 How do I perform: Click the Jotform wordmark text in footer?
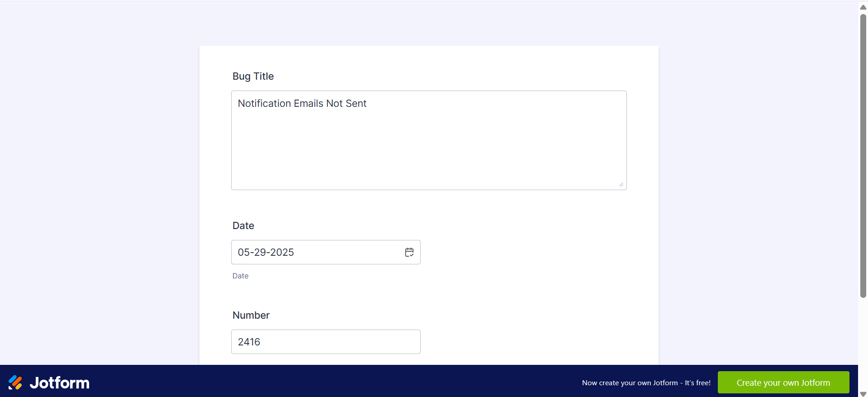tap(60, 383)
